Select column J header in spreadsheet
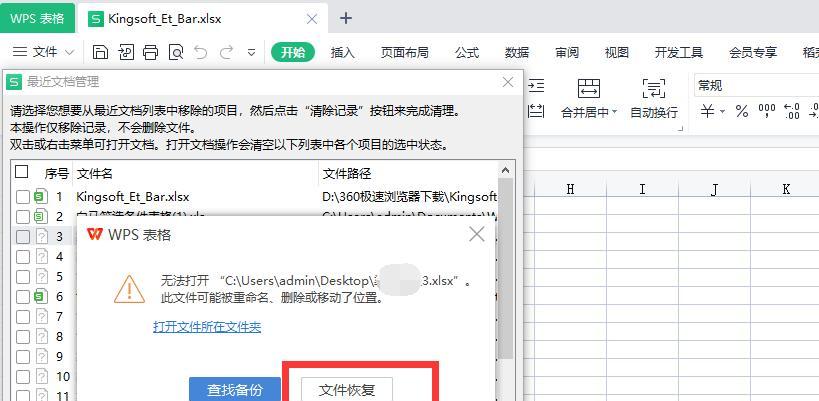The width and height of the screenshot is (819, 401). point(714,190)
